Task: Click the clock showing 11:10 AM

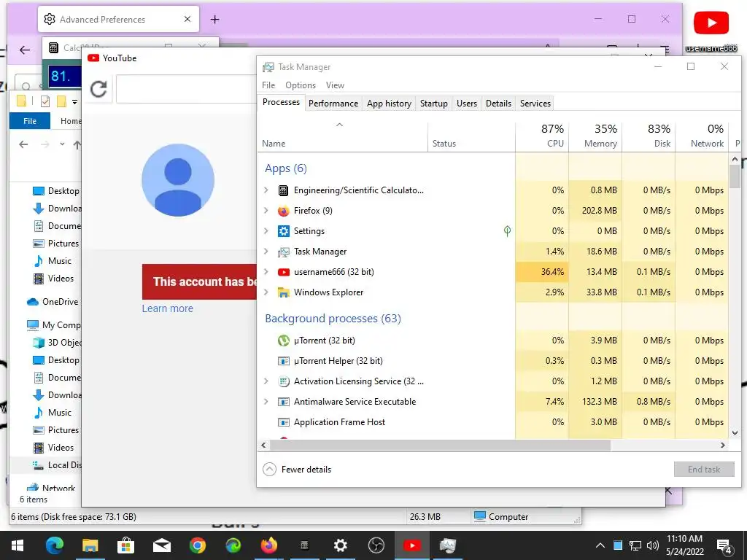Action: (x=684, y=539)
